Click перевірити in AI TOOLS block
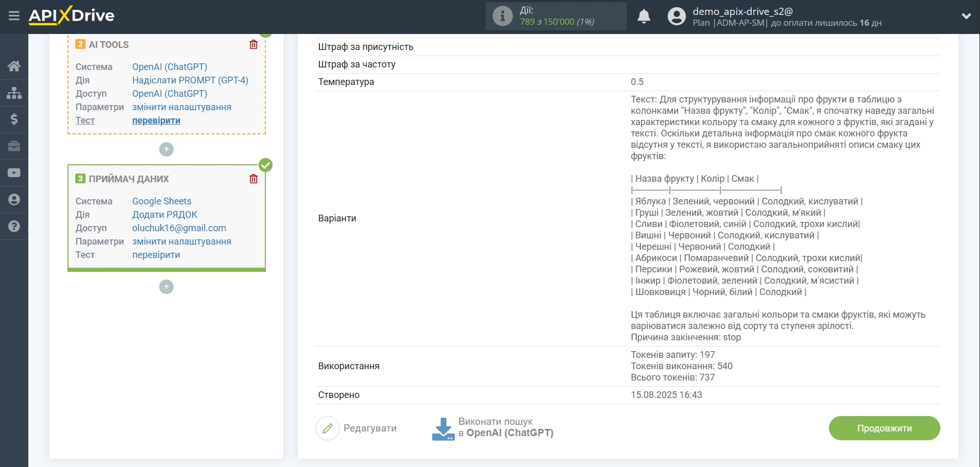 156,120
